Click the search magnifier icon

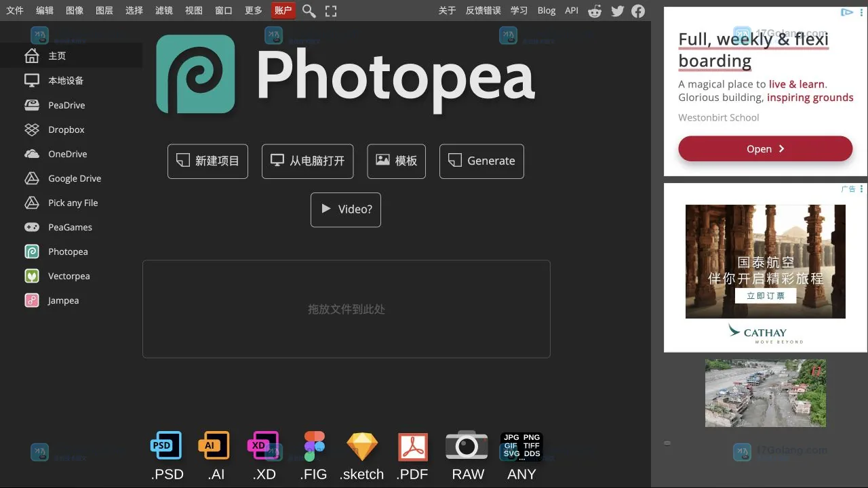309,11
